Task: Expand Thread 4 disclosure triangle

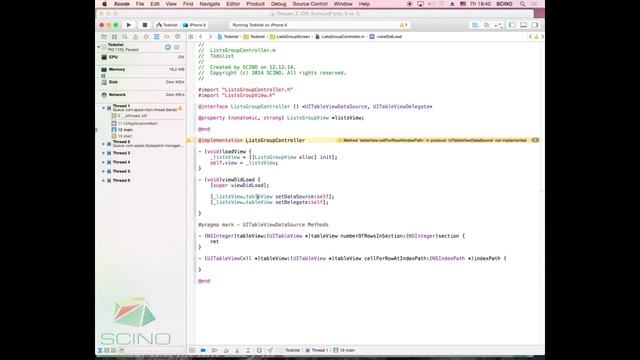Action: pos(104,162)
